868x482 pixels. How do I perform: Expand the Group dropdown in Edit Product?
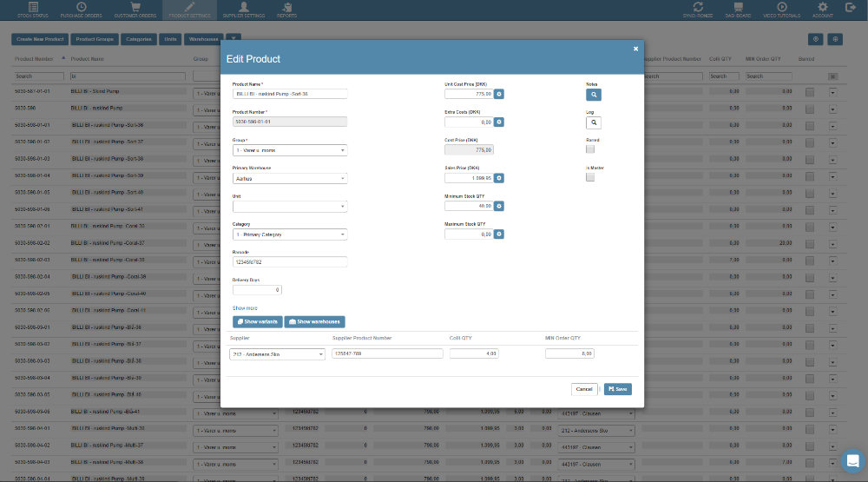(x=290, y=150)
